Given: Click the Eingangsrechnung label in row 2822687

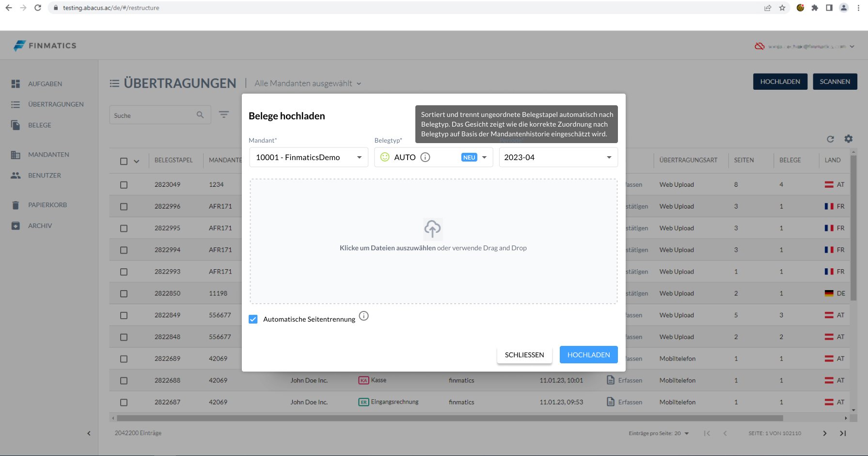Looking at the screenshot, I should pyautogui.click(x=395, y=402).
